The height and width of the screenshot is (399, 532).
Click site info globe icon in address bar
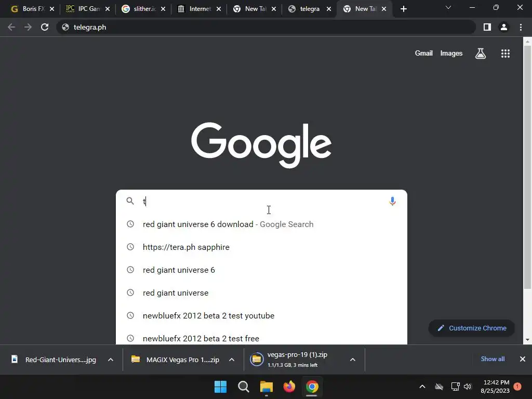coord(65,27)
